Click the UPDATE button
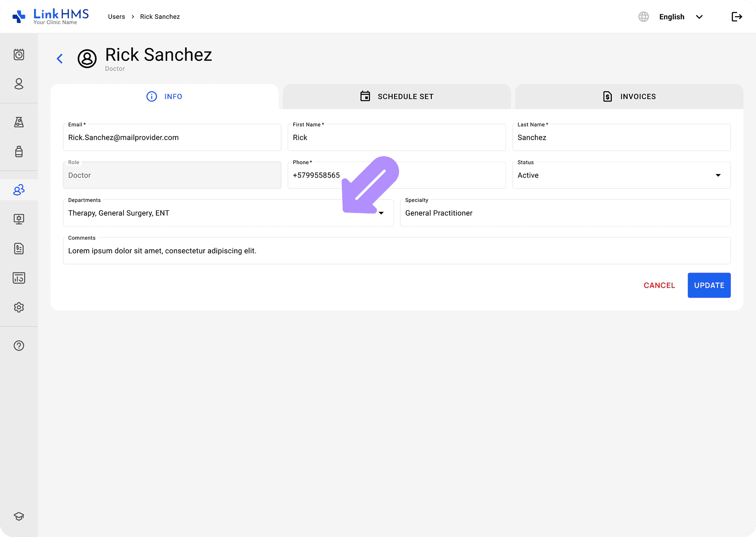The height and width of the screenshot is (537, 756). click(x=709, y=285)
